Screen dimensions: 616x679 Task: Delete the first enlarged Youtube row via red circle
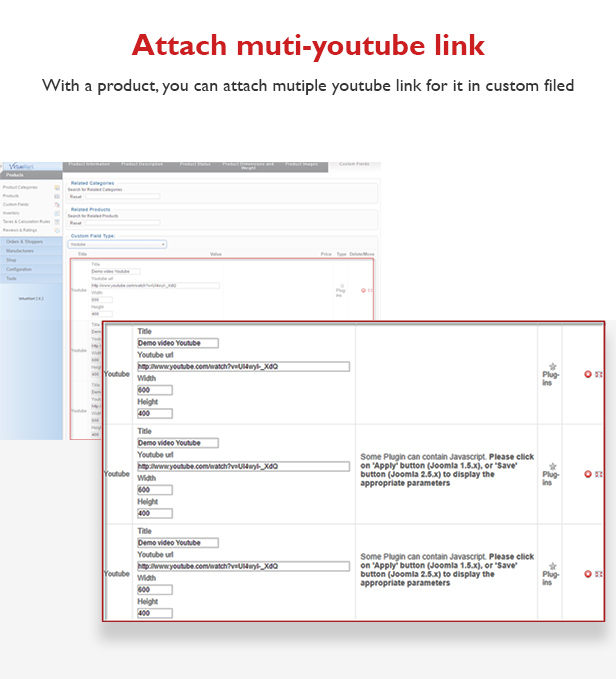587,374
